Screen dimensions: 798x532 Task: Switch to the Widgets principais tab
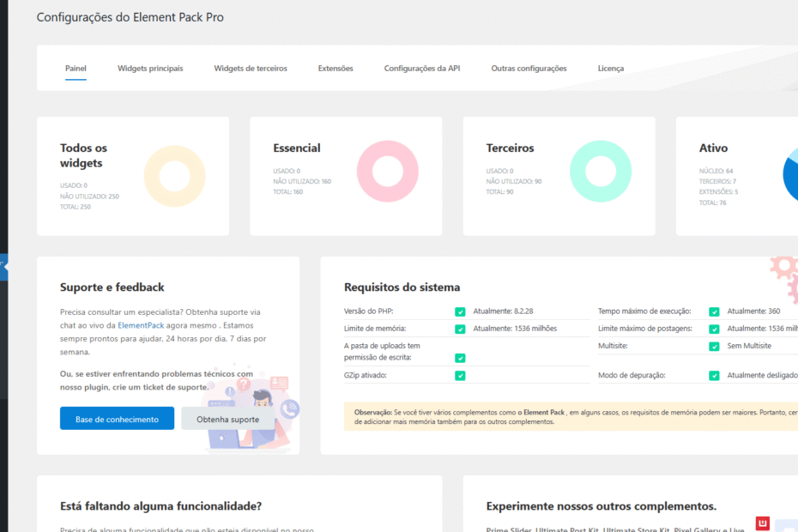tap(150, 68)
